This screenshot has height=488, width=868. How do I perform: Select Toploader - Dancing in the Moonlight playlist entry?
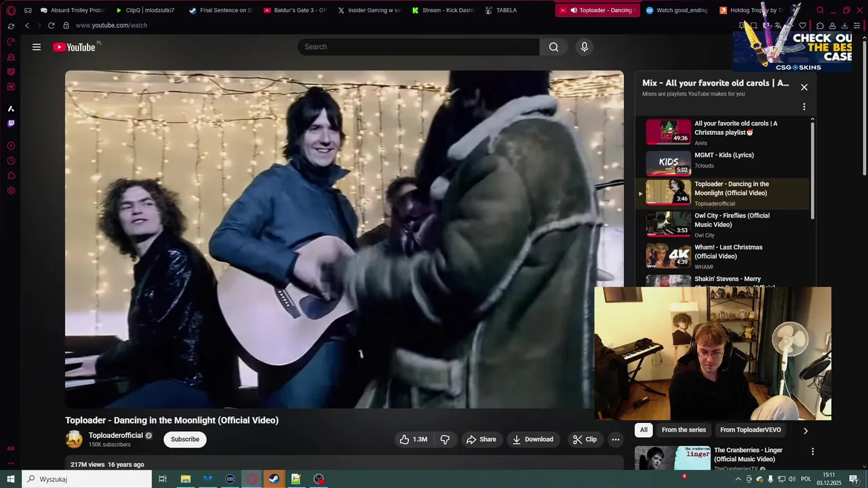(723, 193)
